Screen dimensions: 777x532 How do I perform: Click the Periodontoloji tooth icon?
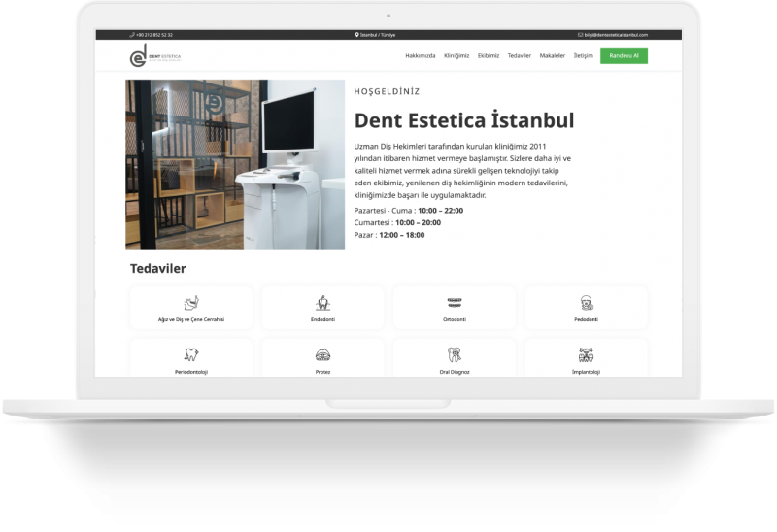coord(191,354)
